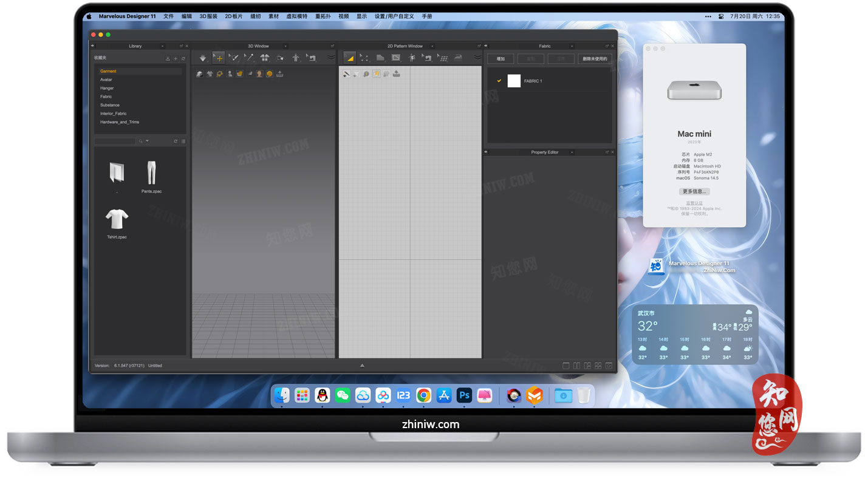Select the Polygon pattern tool in 2D toolbar

point(380,58)
